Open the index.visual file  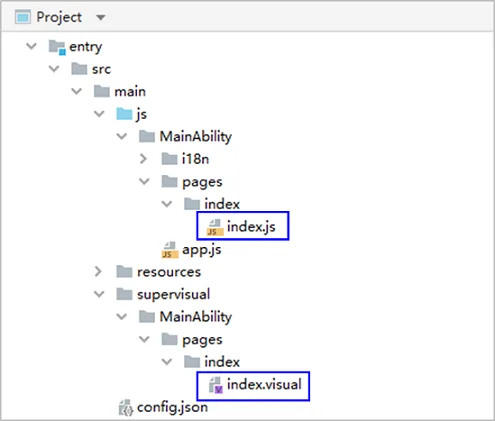pos(264,385)
